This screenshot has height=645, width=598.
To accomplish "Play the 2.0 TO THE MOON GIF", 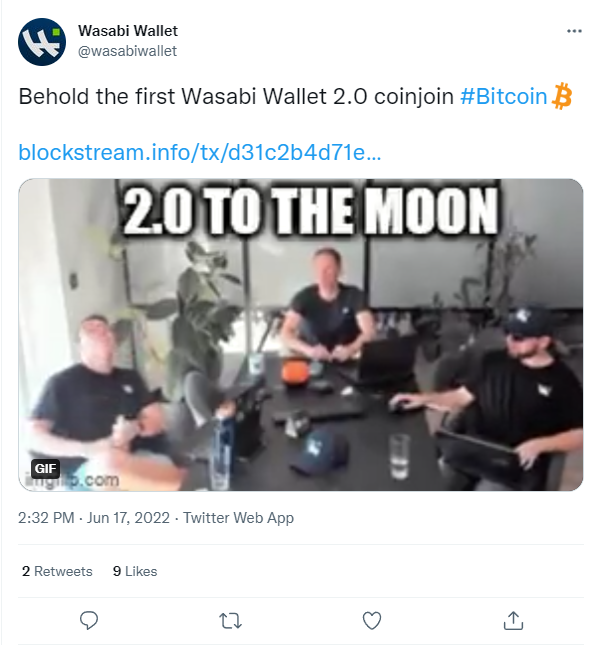I will tap(301, 334).
